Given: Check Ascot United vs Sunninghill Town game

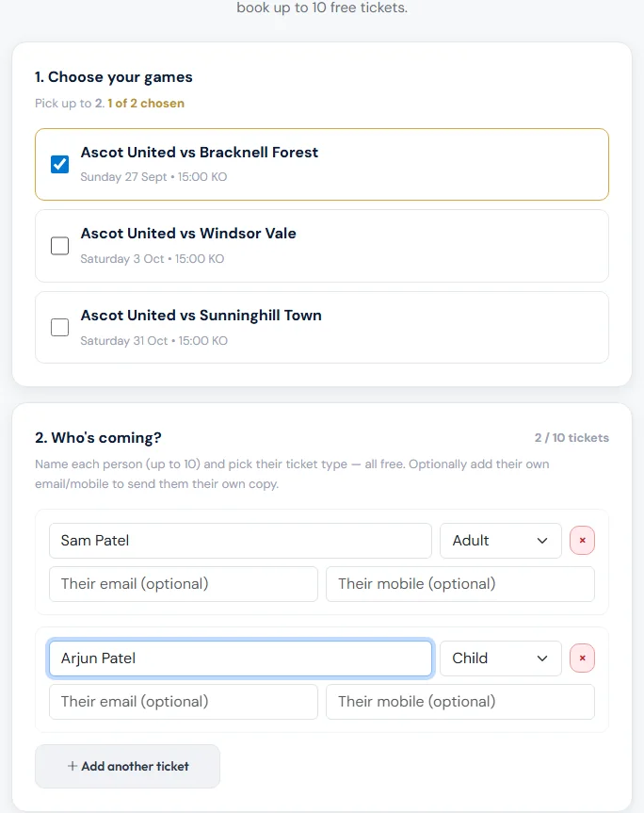Looking at the screenshot, I should (x=59, y=327).
